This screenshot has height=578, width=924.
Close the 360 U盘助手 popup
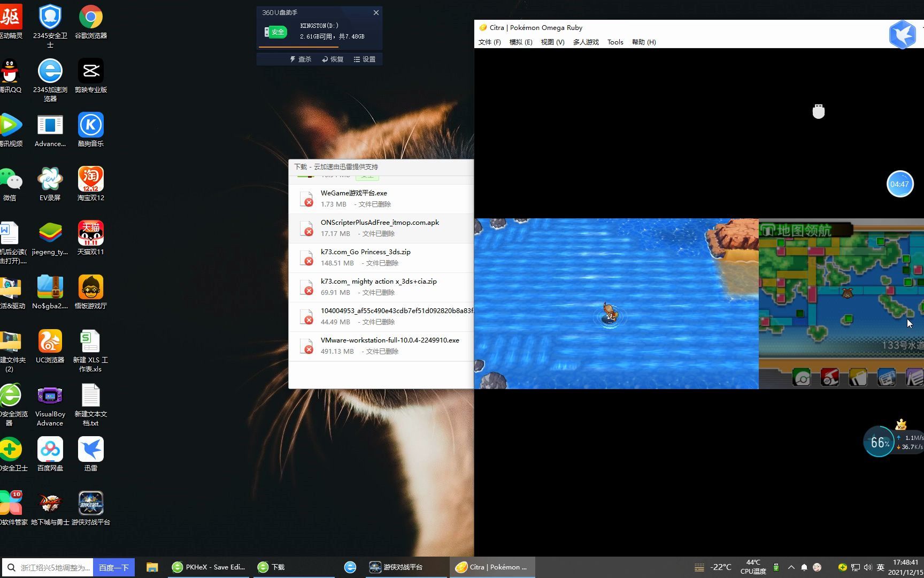tap(376, 12)
